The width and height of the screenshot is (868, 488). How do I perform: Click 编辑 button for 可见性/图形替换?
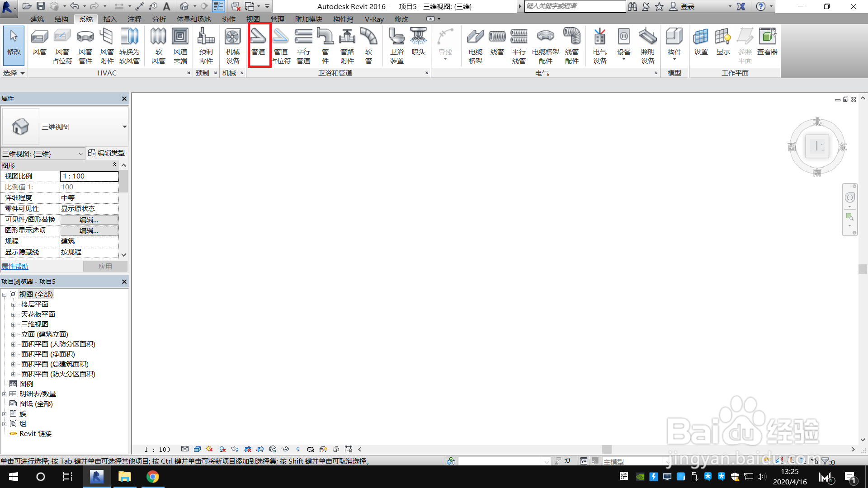pyautogui.click(x=89, y=220)
